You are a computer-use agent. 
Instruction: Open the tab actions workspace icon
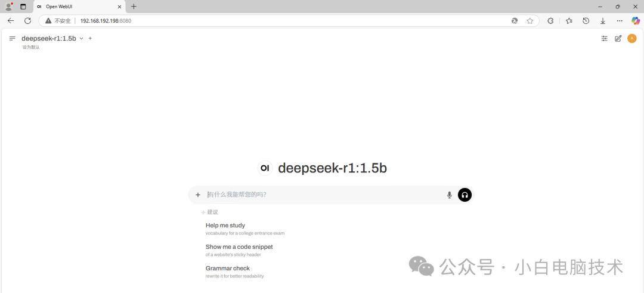click(x=23, y=7)
